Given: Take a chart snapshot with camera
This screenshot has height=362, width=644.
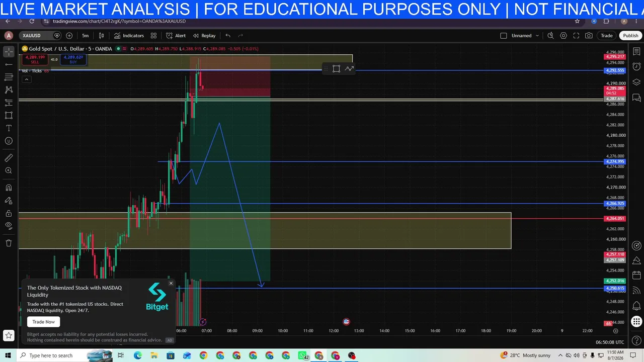Looking at the screenshot, I should [589, 36].
